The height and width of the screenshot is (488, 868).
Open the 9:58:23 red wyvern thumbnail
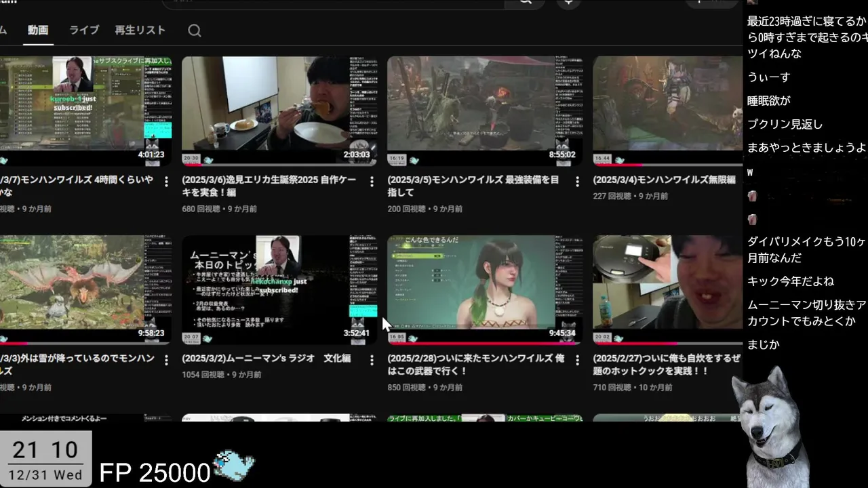point(85,289)
